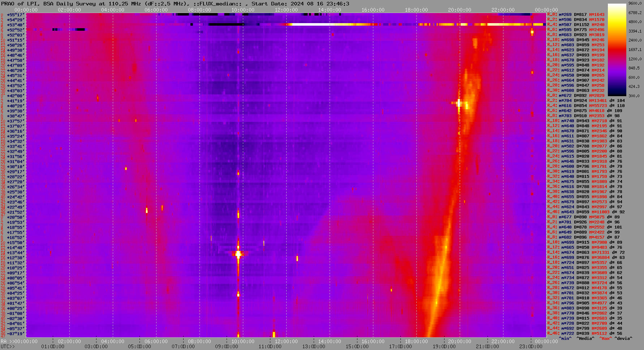Viewport: 644px width, 350px height.
Task: Click the bright source at +13°44' near 10:00
Action: tap(238, 254)
